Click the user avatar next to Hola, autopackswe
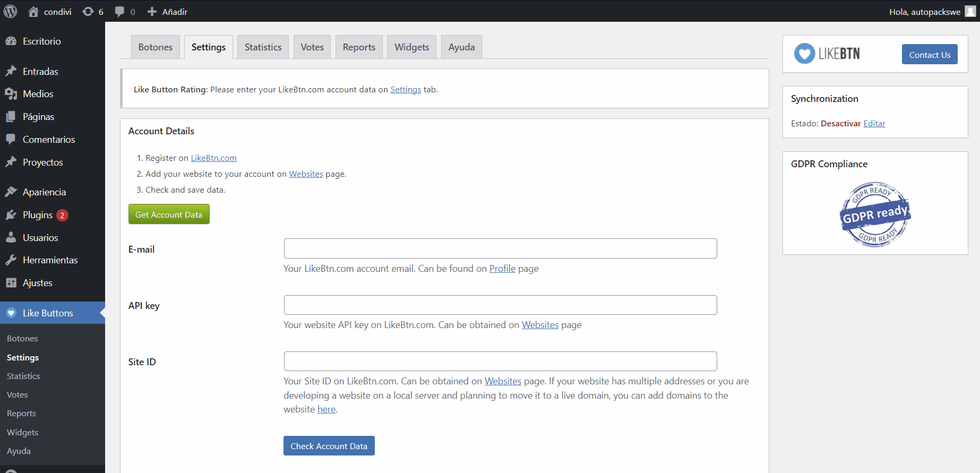Image resolution: width=980 pixels, height=473 pixels. tap(970, 11)
